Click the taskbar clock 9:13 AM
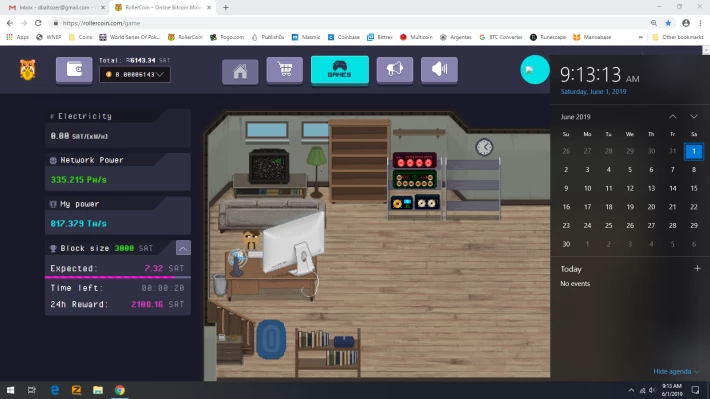710x399 pixels. coord(672,390)
